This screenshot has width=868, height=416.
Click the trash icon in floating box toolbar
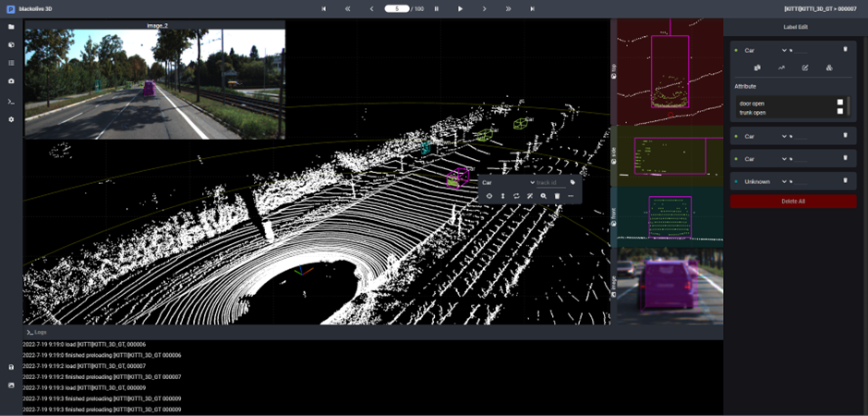[x=557, y=196]
